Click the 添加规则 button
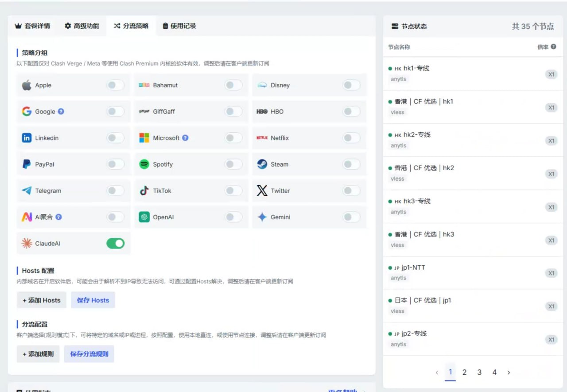 coord(38,354)
